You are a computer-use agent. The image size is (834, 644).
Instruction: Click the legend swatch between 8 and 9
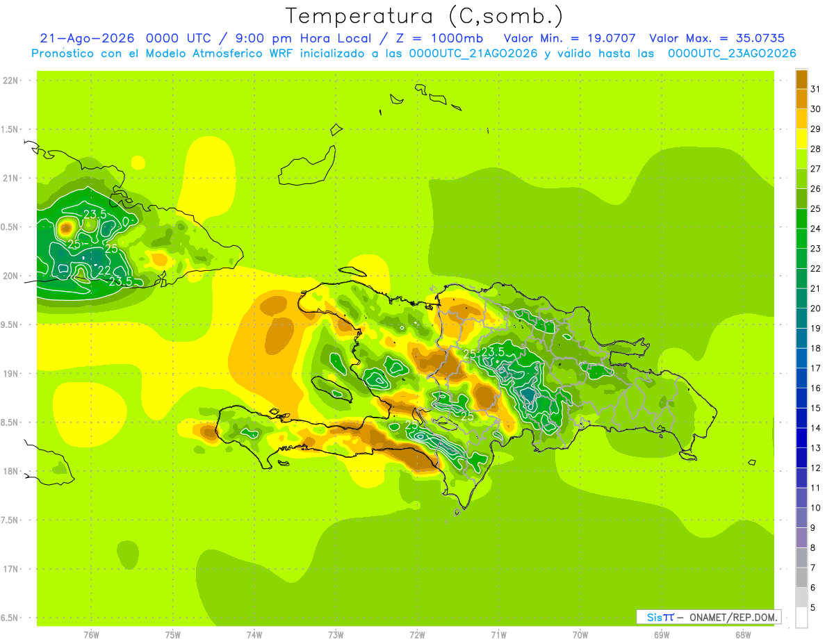[x=801, y=538]
